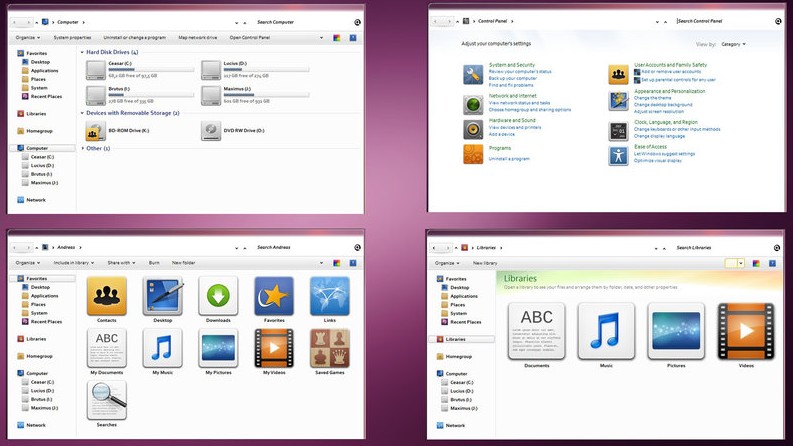This screenshot has height=446, width=793.
Task: Click System properties in Computer toolbar
Action: tap(72, 37)
